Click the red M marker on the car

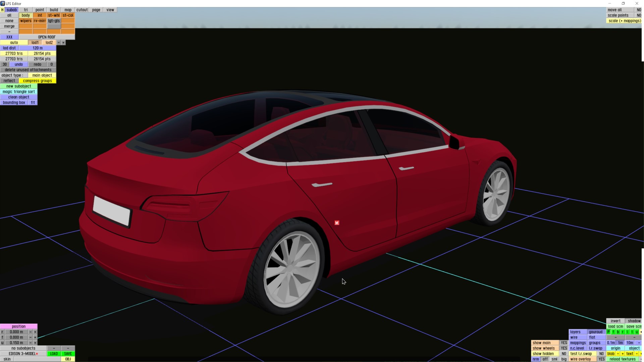(x=337, y=223)
